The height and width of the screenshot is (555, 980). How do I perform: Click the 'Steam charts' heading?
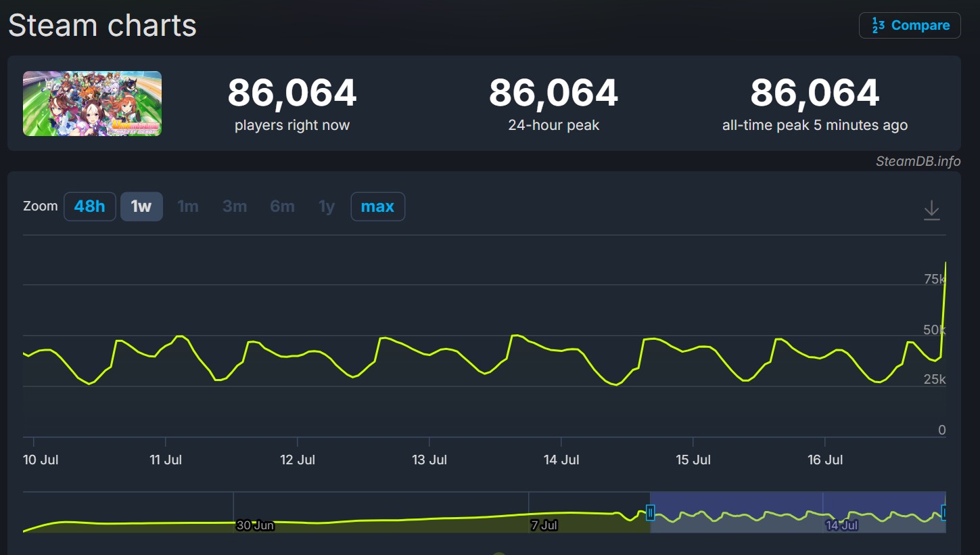point(102,26)
